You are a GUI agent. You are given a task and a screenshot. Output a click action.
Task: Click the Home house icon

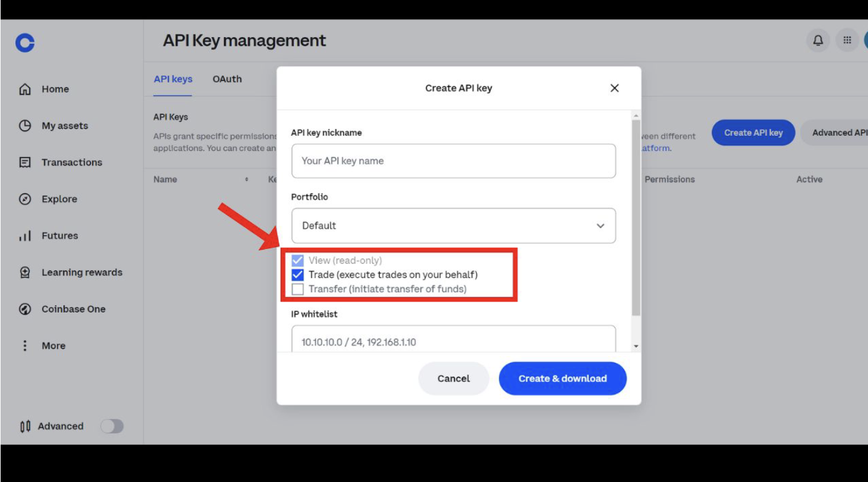point(25,89)
